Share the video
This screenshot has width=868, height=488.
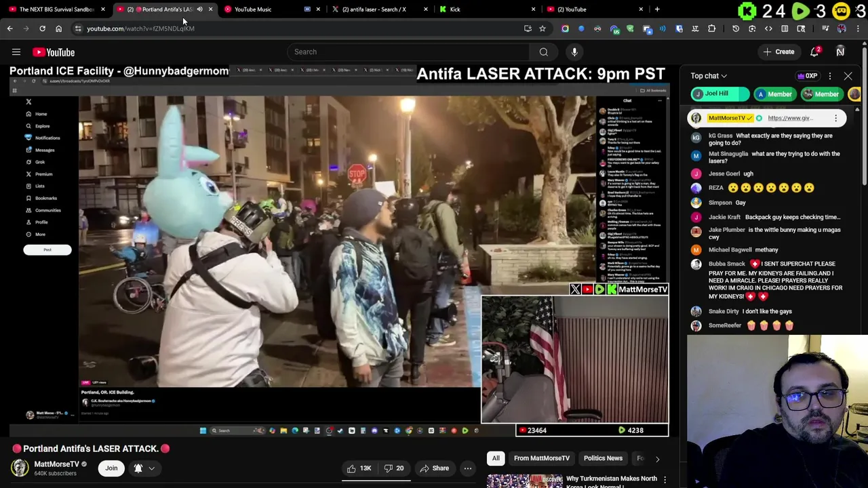click(x=434, y=468)
